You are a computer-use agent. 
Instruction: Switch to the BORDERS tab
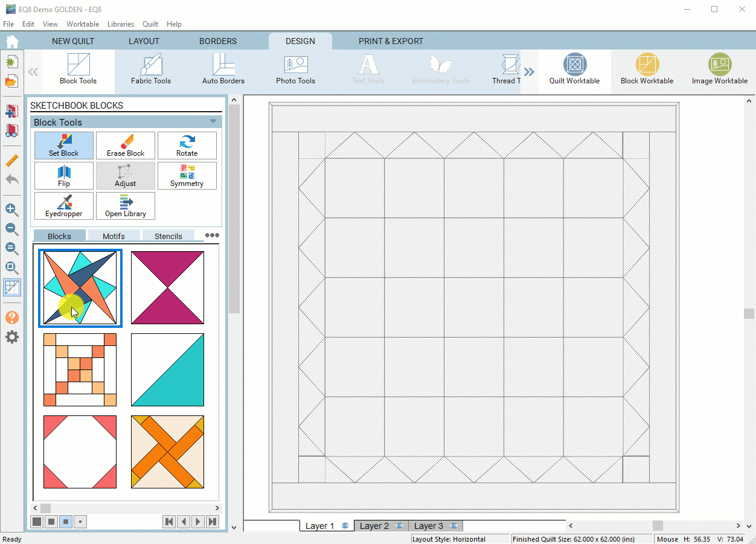pyautogui.click(x=218, y=41)
